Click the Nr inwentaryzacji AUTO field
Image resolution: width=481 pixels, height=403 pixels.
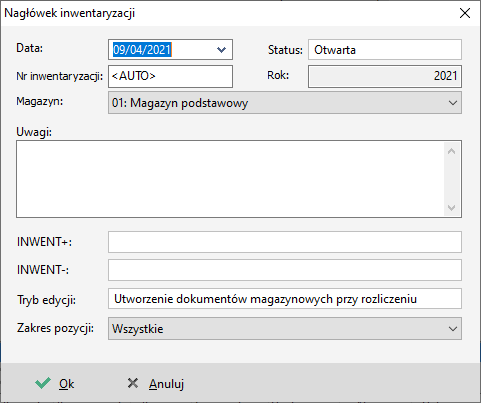pos(170,76)
